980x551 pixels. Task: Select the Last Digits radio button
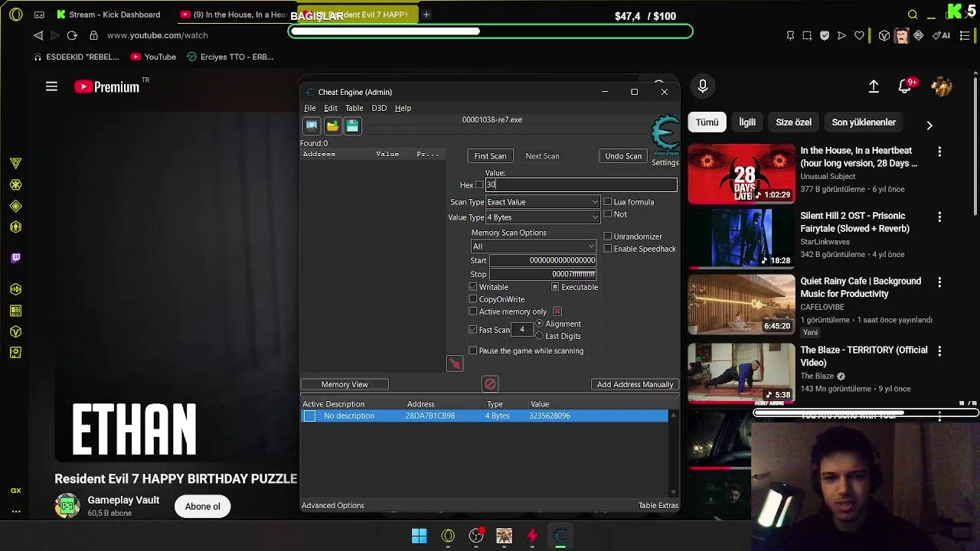tap(539, 336)
